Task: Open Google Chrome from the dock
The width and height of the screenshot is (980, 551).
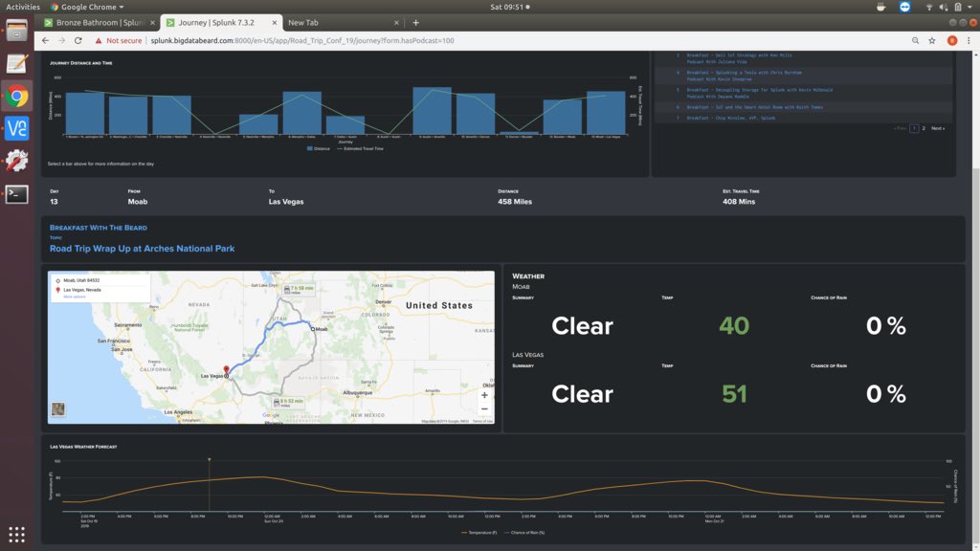Action: 17,97
